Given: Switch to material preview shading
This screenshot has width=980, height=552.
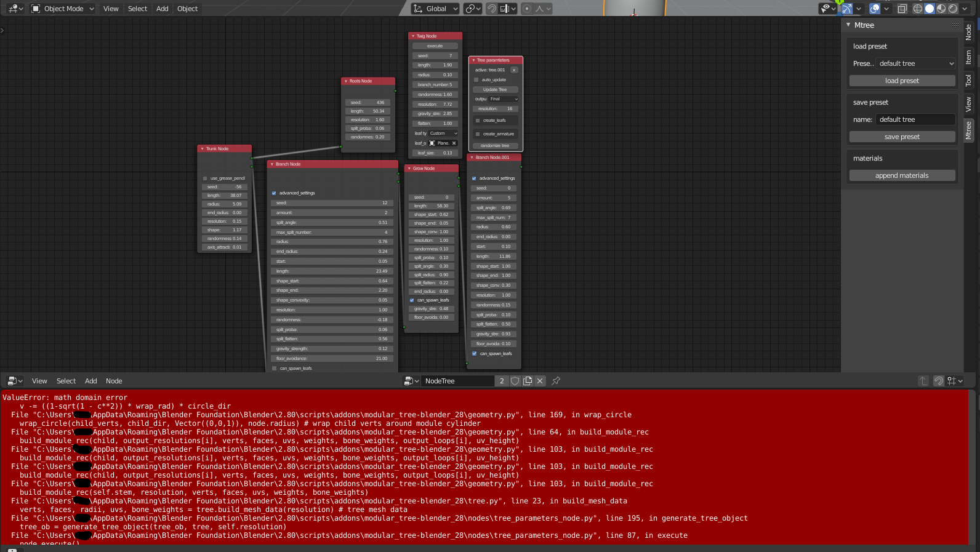Looking at the screenshot, I should click(x=941, y=9).
